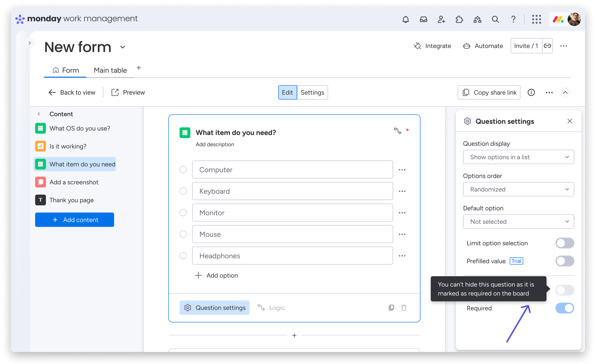Open the Options order dropdown

(518, 189)
